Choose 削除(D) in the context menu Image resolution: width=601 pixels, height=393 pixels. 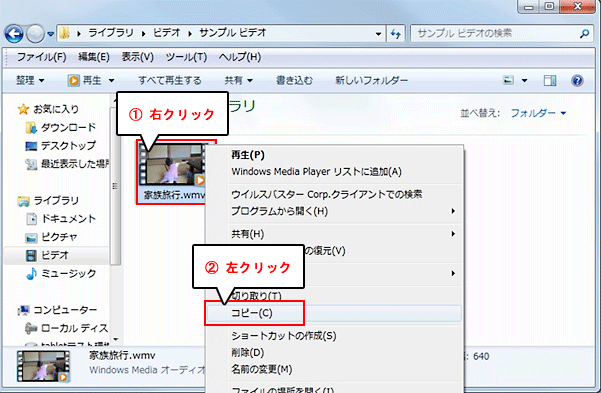coord(248,352)
